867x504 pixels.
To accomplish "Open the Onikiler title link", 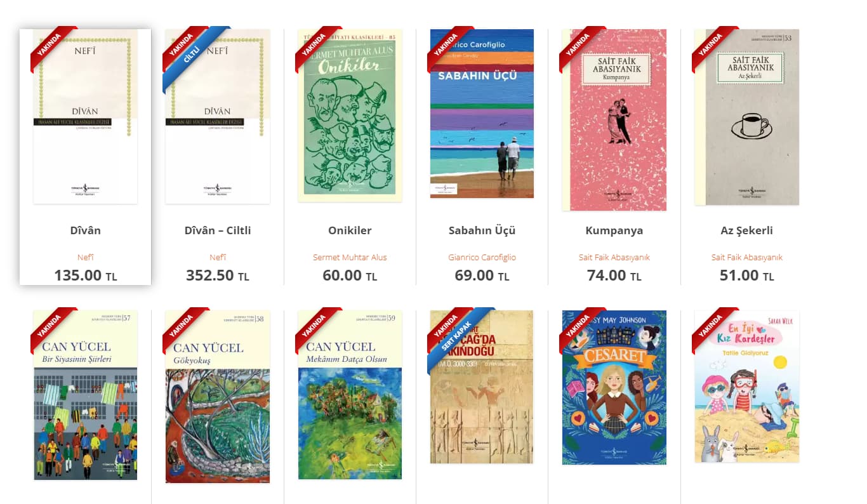I will point(350,230).
